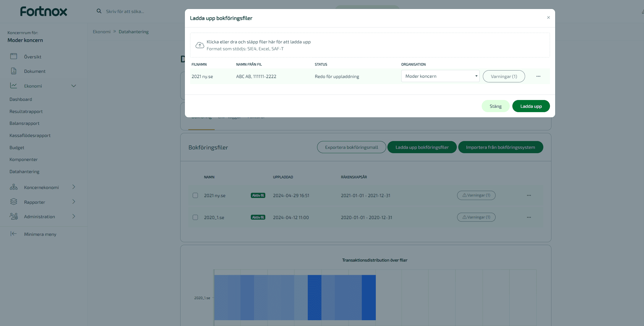Click the Administration users icon
Screen dimensions: 644x326
14,216
